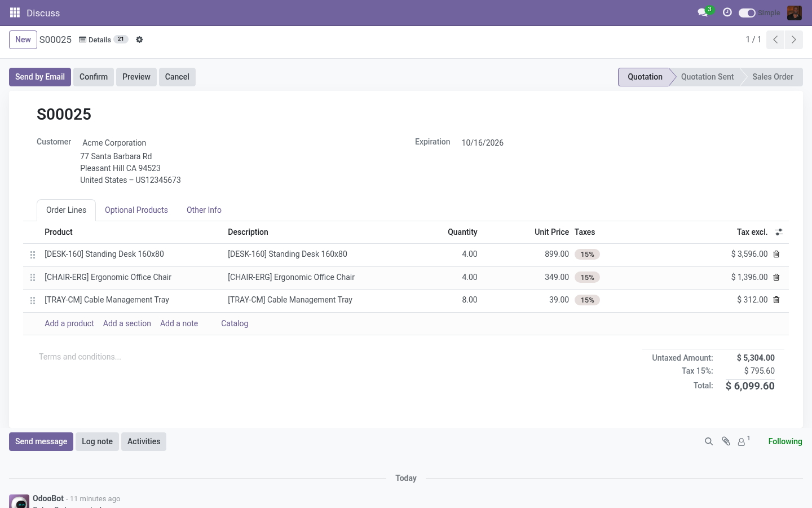Preview the quotation
Viewport: 812px width, 508px height.
(136, 77)
